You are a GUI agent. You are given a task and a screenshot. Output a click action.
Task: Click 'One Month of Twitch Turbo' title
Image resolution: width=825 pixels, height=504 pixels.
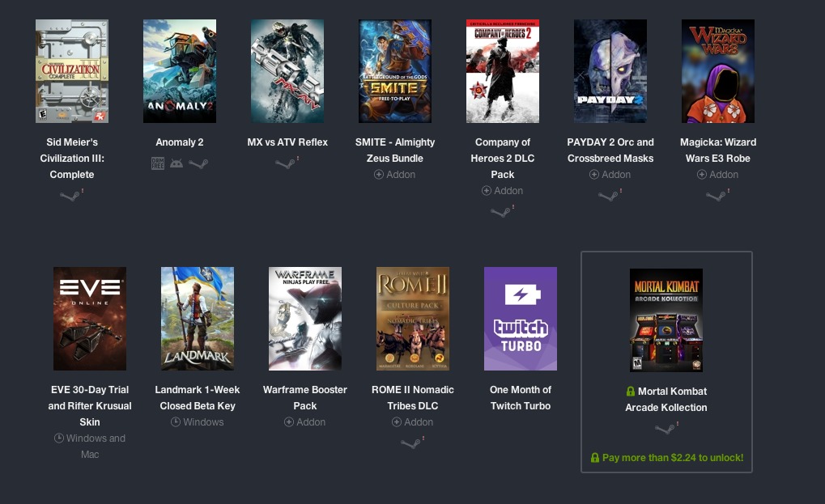521,397
